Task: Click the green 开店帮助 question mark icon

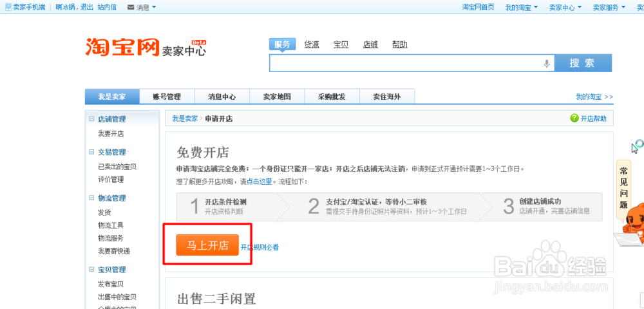Action: point(574,118)
